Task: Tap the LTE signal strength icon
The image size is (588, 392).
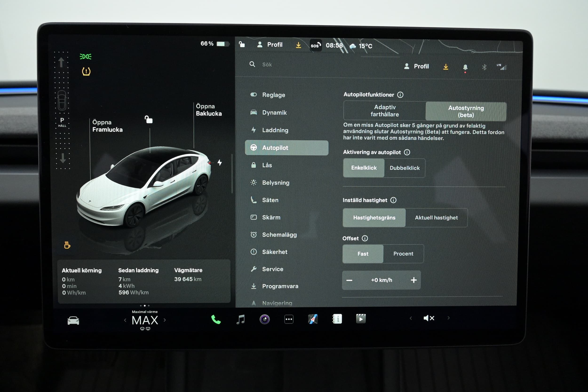Action: 501,67
